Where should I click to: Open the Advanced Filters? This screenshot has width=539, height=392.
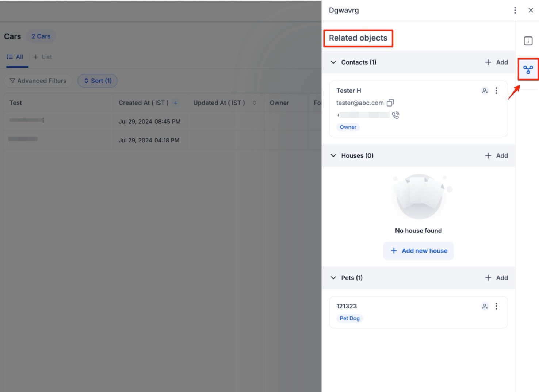click(x=38, y=81)
